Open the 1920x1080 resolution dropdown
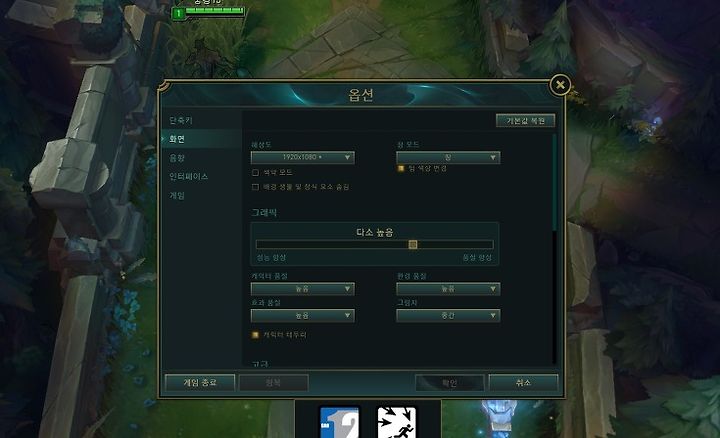The image size is (720, 438). (303, 157)
